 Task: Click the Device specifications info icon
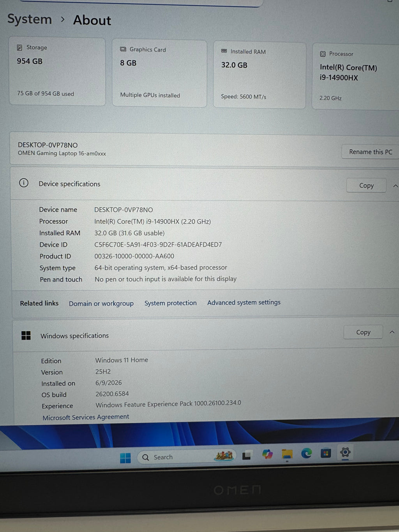point(24,183)
